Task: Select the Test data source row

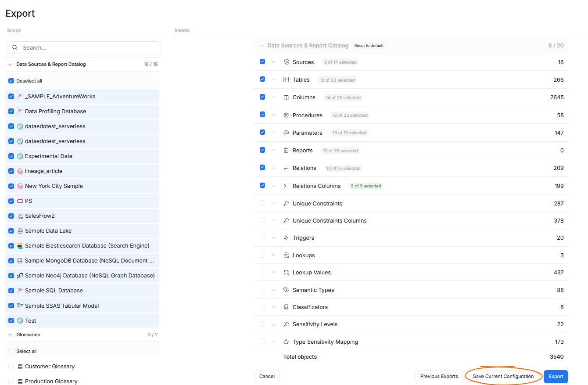Action: point(82,320)
